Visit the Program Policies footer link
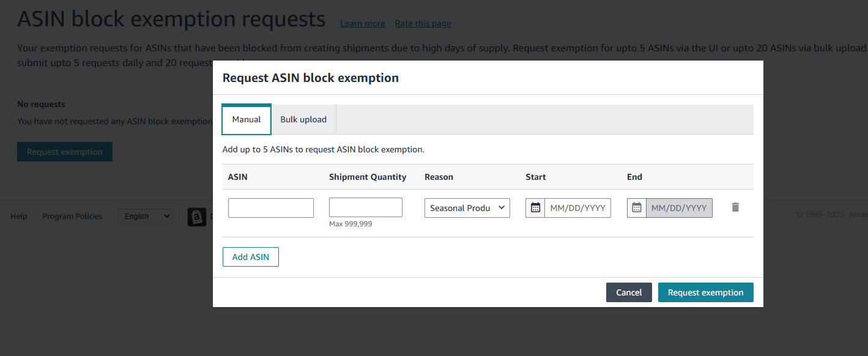Image resolution: width=868 pixels, height=356 pixels. click(72, 216)
